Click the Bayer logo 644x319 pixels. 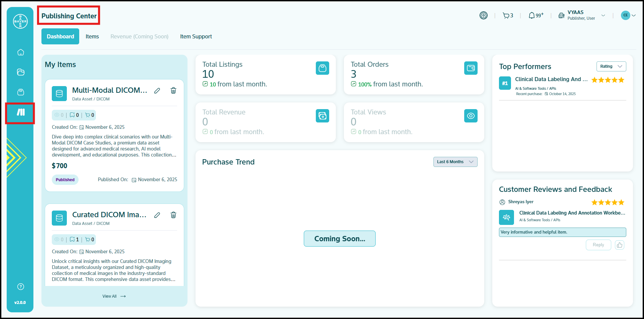[20, 21]
